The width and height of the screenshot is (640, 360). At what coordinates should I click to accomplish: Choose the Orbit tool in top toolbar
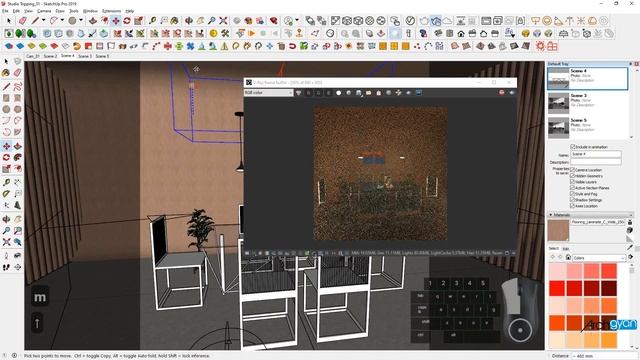189,20
